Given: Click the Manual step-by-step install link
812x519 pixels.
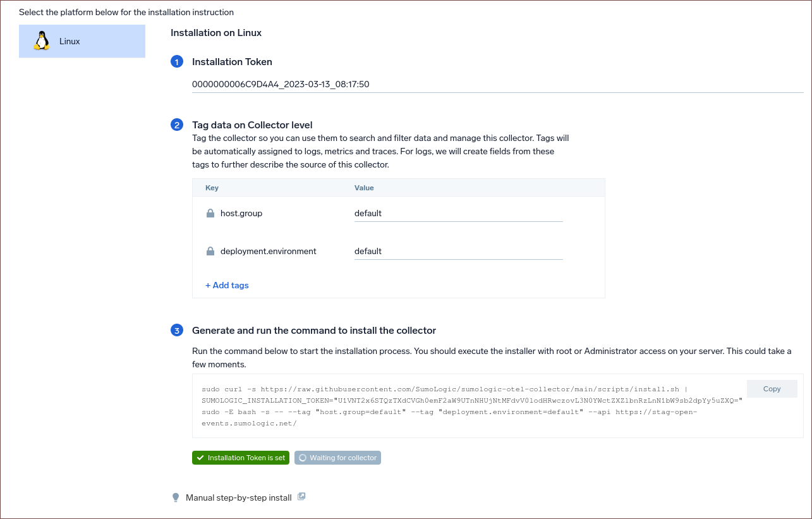Looking at the screenshot, I should pyautogui.click(x=239, y=498).
